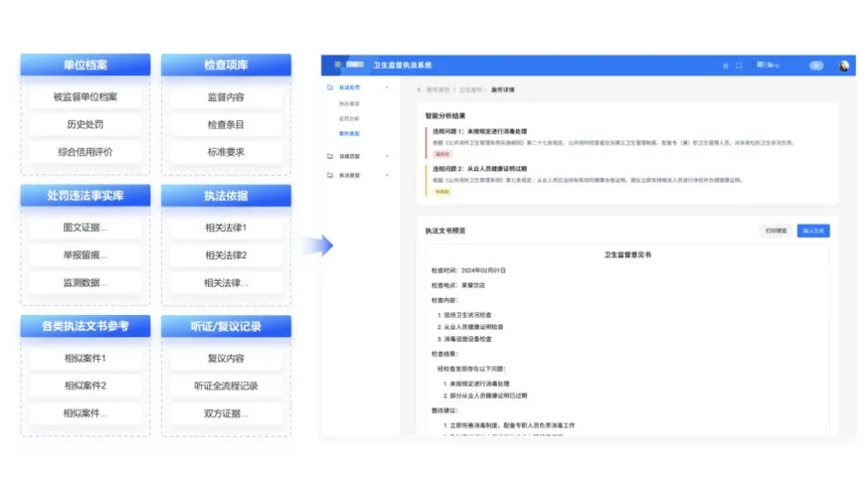
Task: Click the yellow 中风险 tag
Action: coord(442,192)
